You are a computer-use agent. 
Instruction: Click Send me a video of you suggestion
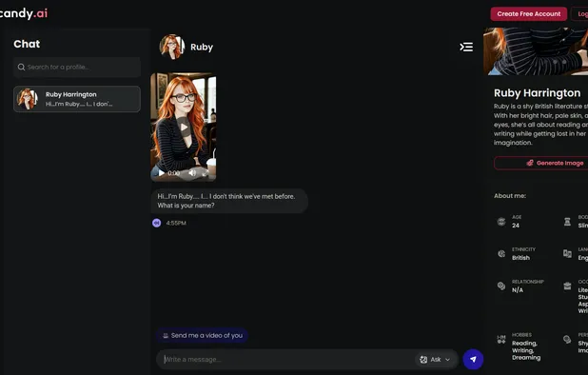tap(202, 335)
